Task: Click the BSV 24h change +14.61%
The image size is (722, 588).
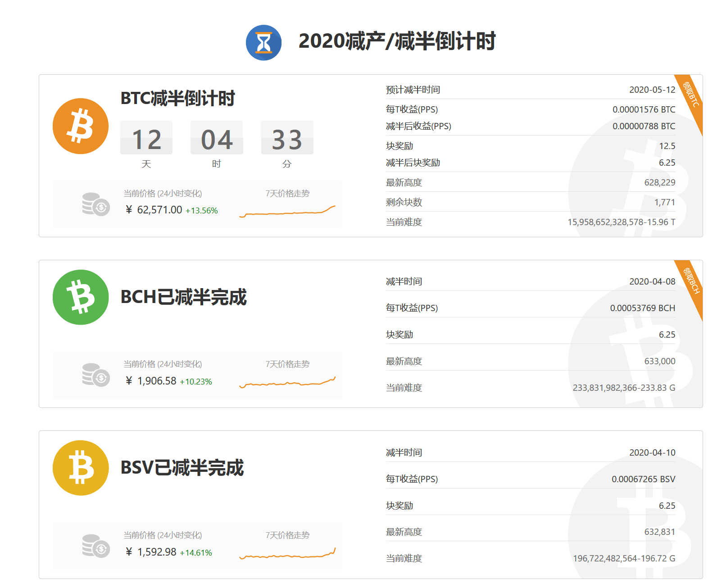Action: 195,553
